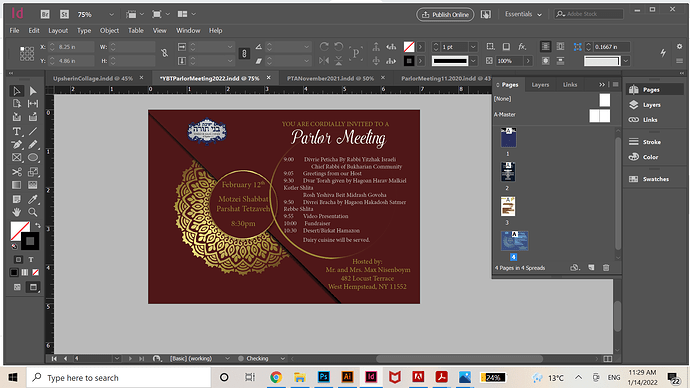The width and height of the screenshot is (690, 388).
Task: Select the Rectangle Frame tool
Action: 16,157
